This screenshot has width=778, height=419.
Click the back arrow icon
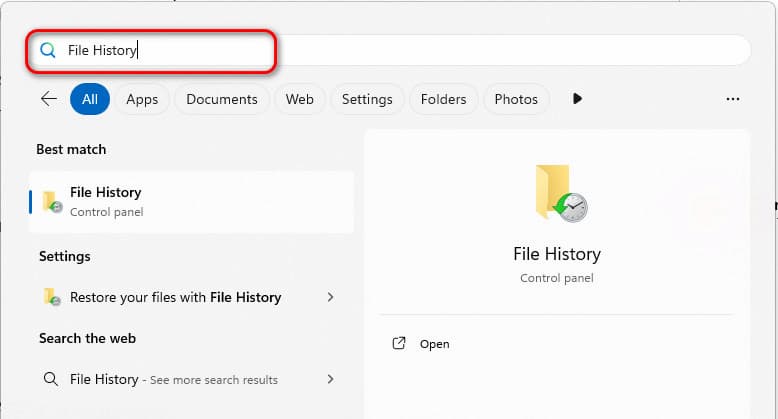[48, 99]
